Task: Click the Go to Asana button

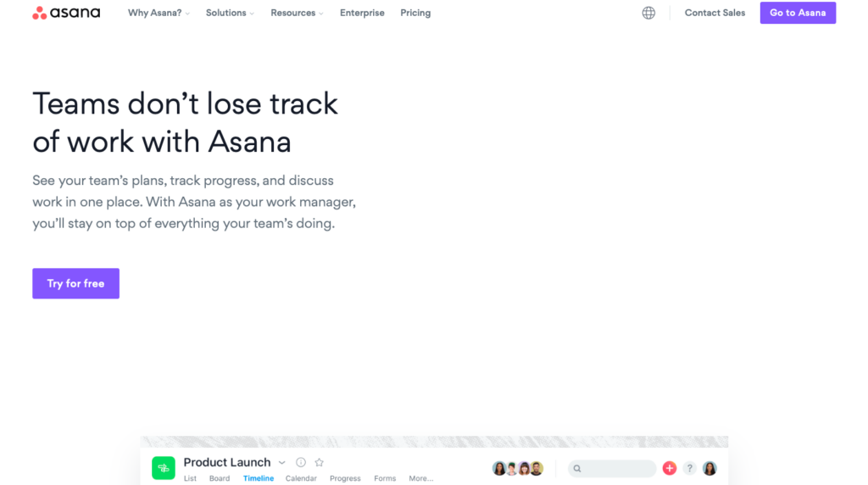Action: point(798,13)
